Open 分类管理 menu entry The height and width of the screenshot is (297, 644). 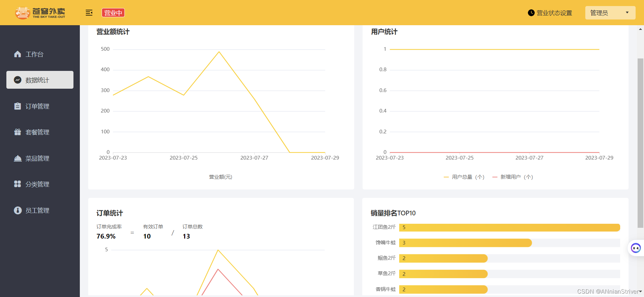(x=40, y=184)
